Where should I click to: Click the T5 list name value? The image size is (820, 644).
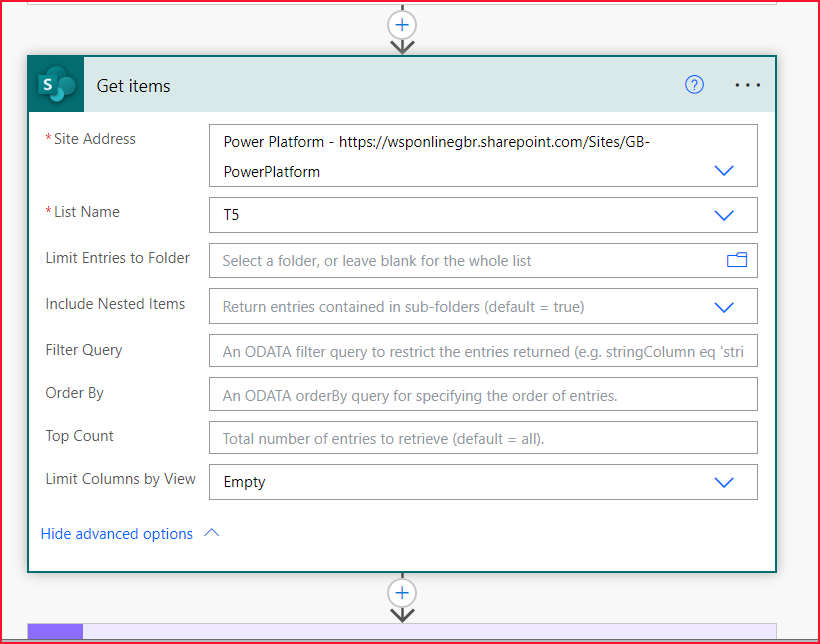click(x=231, y=215)
